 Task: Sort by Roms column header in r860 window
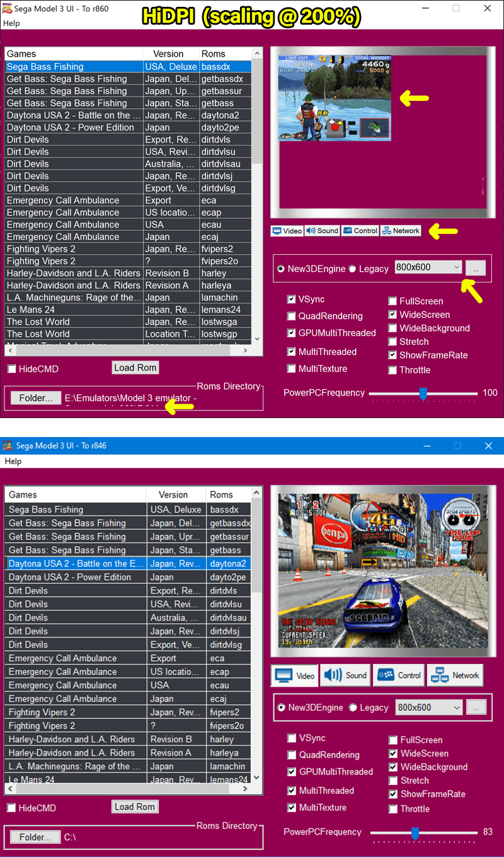click(x=225, y=54)
